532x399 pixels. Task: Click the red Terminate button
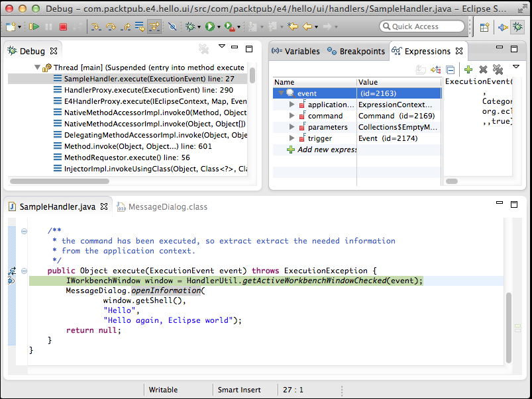tap(64, 27)
